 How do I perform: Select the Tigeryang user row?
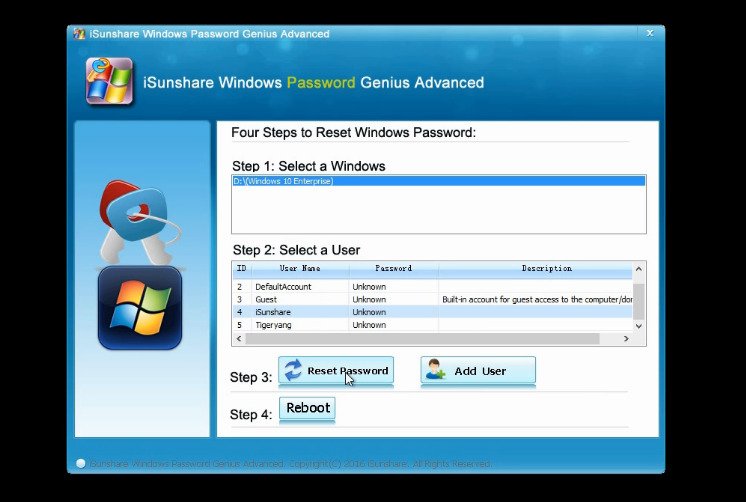(x=432, y=325)
